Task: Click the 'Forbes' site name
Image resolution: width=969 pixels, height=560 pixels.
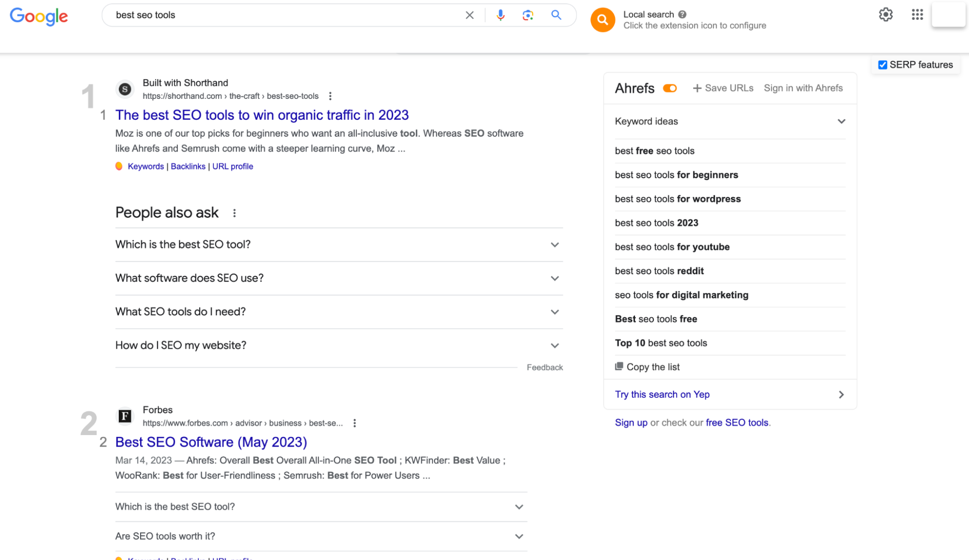Action: (158, 410)
